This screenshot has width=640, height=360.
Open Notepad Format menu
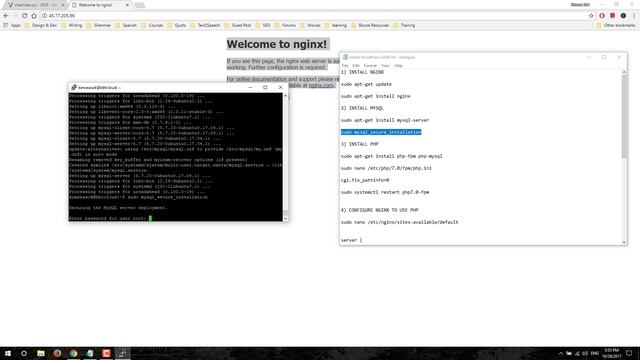click(x=370, y=66)
